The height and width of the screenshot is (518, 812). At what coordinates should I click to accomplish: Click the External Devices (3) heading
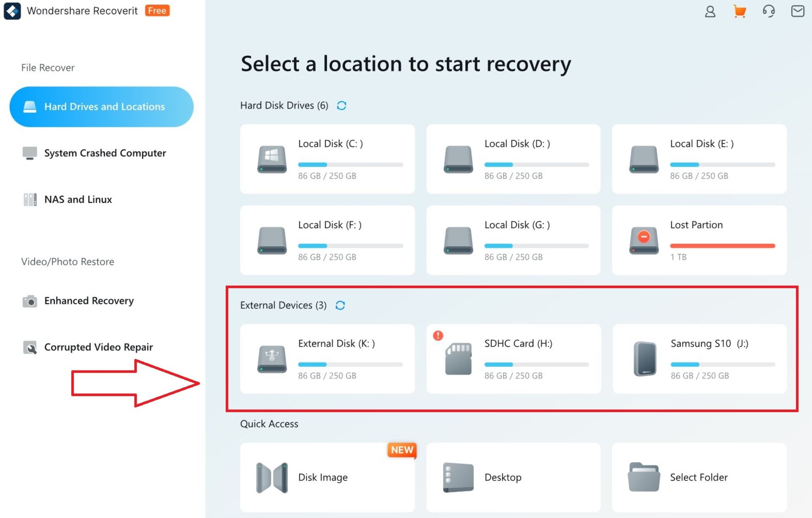pyautogui.click(x=283, y=305)
